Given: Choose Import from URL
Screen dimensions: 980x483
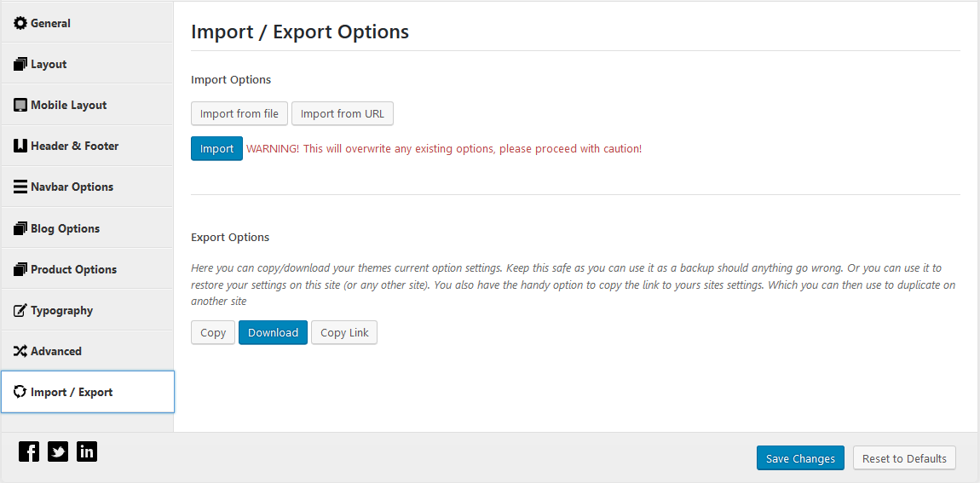Looking at the screenshot, I should [343, 113].
